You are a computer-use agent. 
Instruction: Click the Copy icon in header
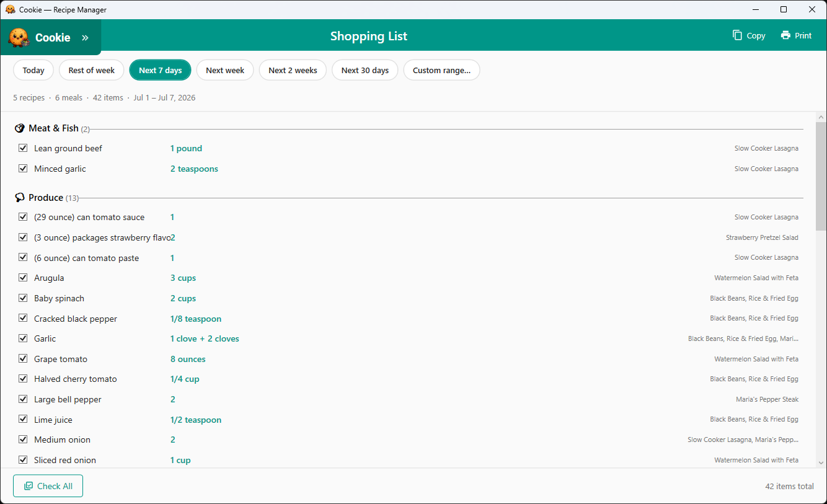737,35
